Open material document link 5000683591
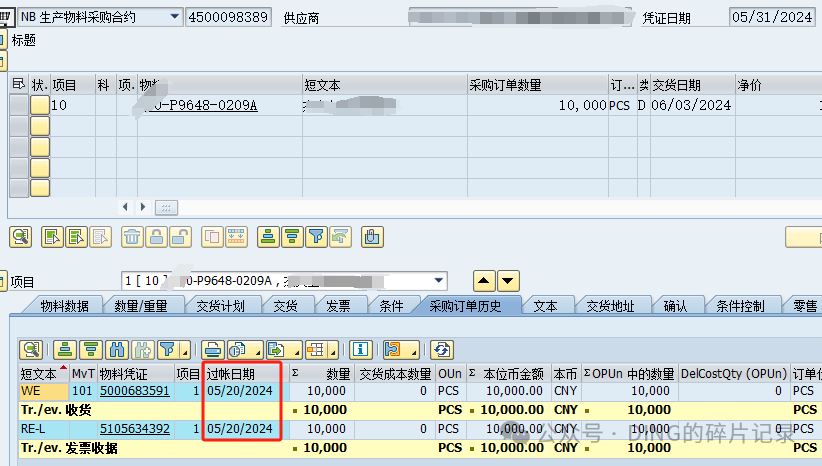Screen dimensions: 822x466 (x=135, y=391)
